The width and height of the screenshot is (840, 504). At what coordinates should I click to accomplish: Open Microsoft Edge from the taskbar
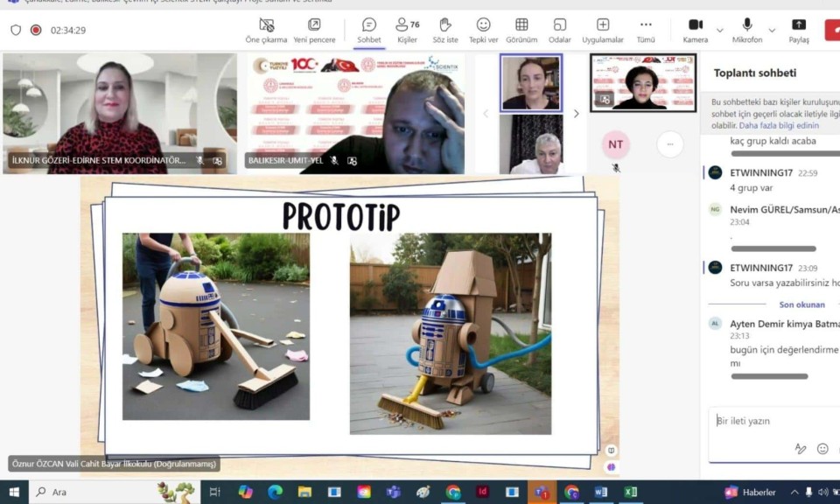point(275,492)
